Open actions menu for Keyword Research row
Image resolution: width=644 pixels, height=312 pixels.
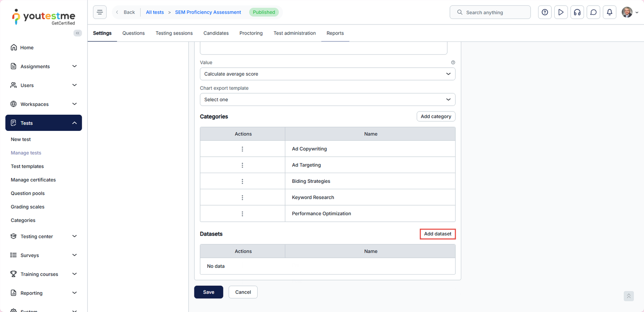242,198
